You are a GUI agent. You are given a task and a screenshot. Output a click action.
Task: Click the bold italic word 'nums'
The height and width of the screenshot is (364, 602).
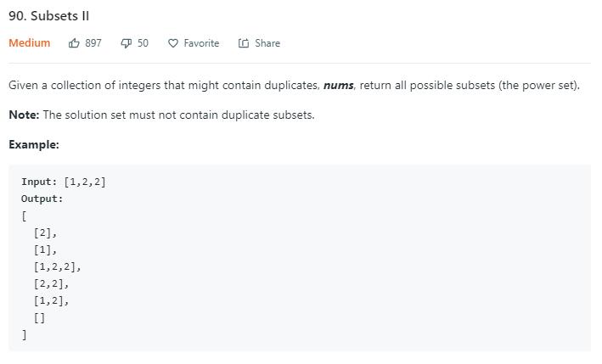pyautogui.click(x=338, y=85)
